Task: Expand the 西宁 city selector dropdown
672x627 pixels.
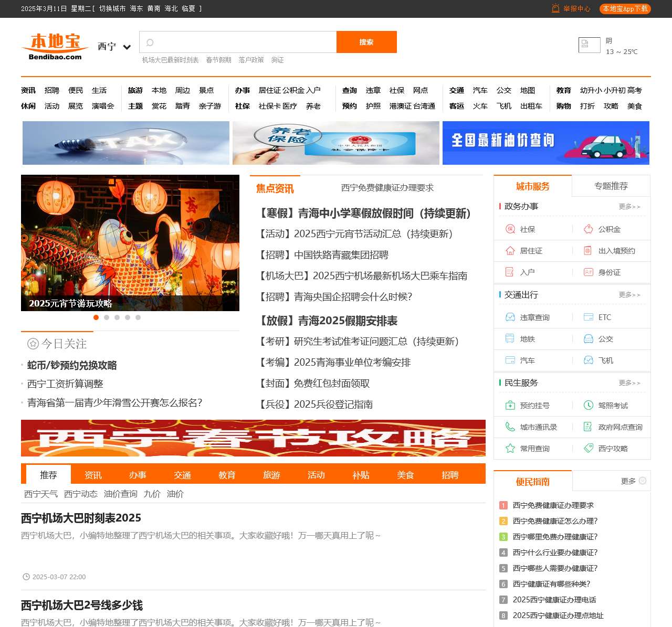Action: pos(127,47)
